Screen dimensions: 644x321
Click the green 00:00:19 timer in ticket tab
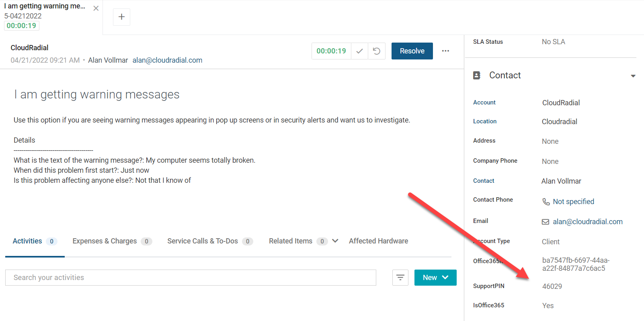21,26
